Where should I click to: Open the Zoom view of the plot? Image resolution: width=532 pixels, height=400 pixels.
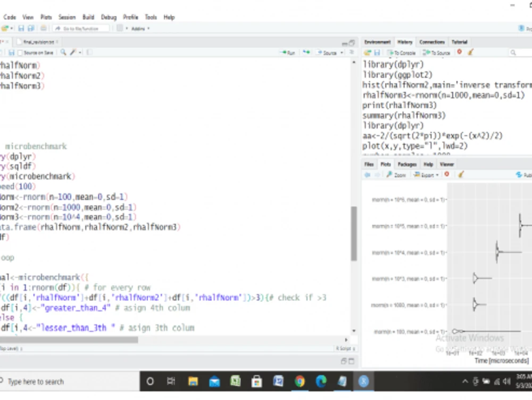point(396,175)
